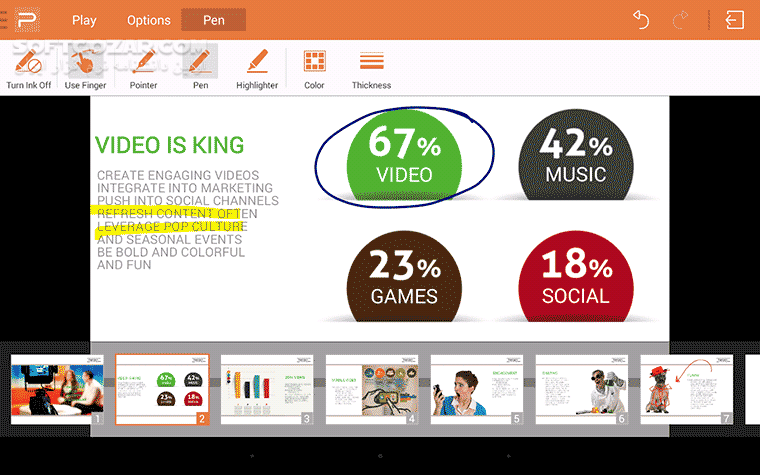This screenshot has width=760, height=475.
Task: Select the Pen tab in header
Action: tap(214, 20)
